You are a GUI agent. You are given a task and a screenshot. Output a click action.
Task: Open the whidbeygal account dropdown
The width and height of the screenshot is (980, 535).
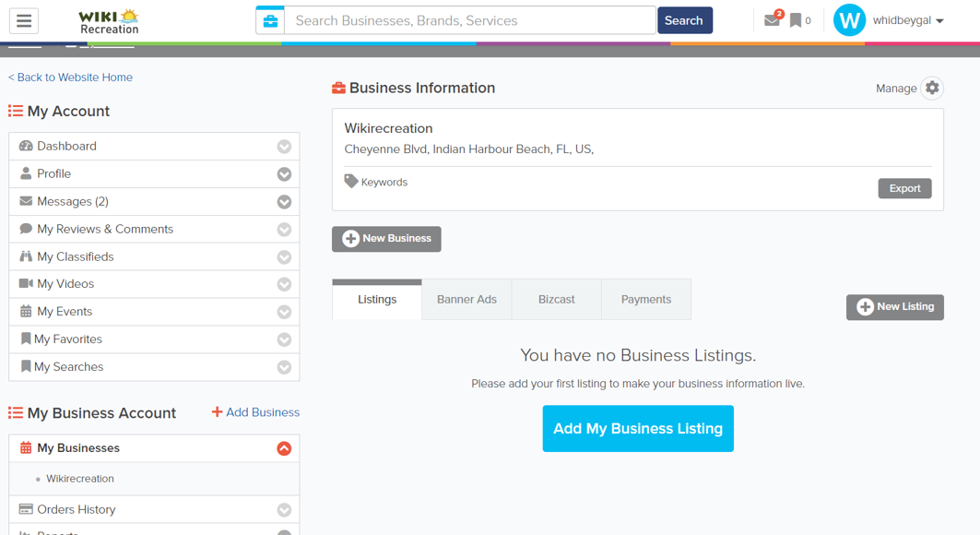[908, 20]
